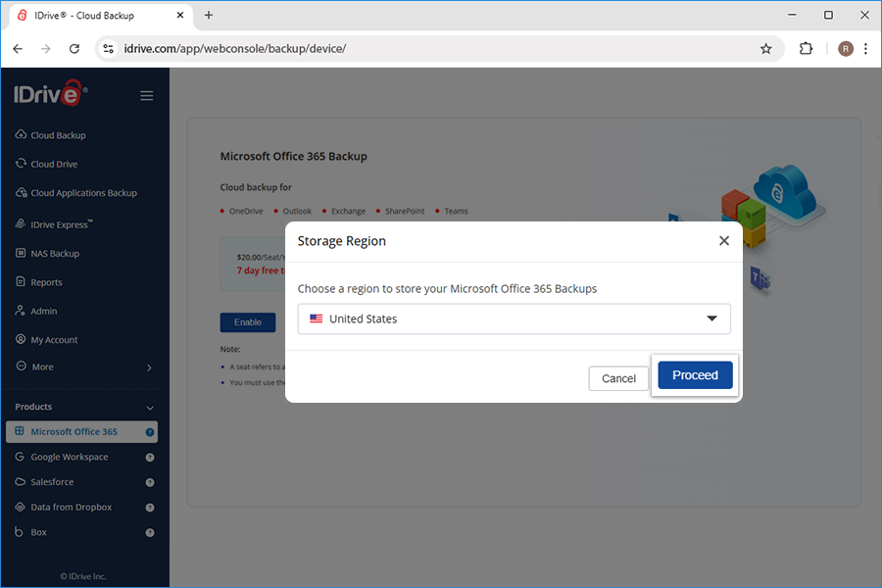Click help icon next to Box
882x588 pixels.
(150, 532)
